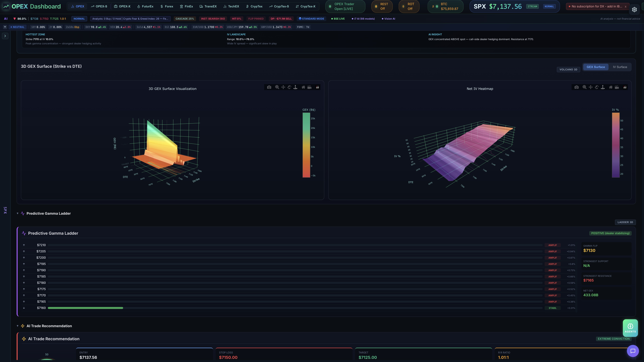Toggle STANDARD MODE indicator

click(x=312, y=19)
